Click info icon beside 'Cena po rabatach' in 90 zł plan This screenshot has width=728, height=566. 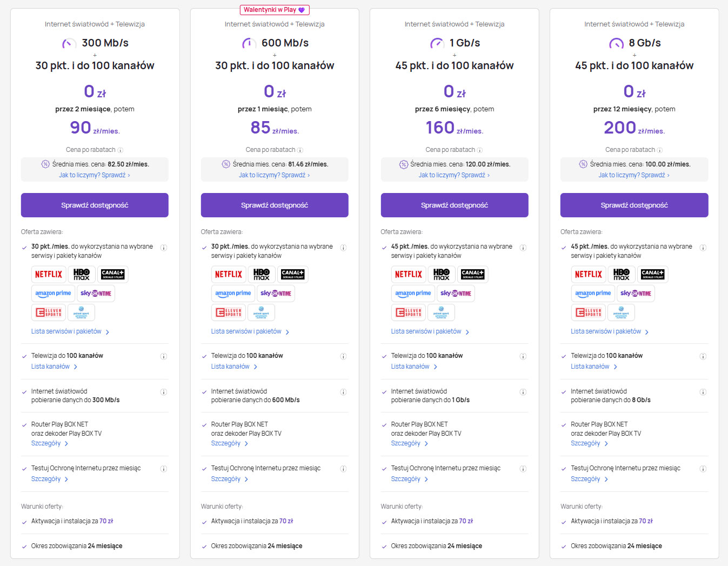point(121,150)
